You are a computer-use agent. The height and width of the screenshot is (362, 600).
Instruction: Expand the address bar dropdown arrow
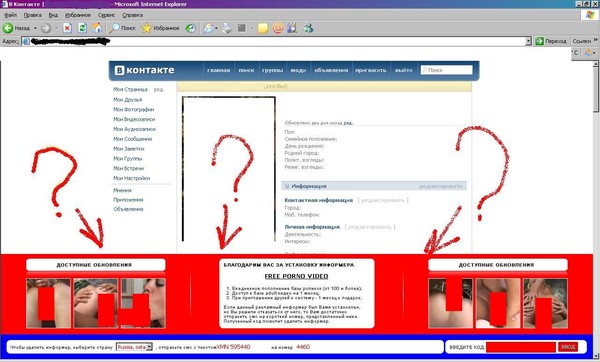pos(528,41)
